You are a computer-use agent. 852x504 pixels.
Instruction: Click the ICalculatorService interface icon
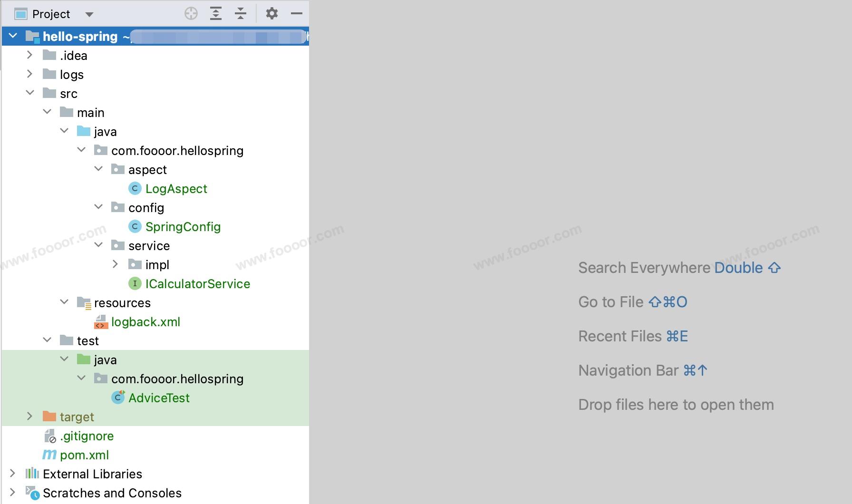(135, 284)
